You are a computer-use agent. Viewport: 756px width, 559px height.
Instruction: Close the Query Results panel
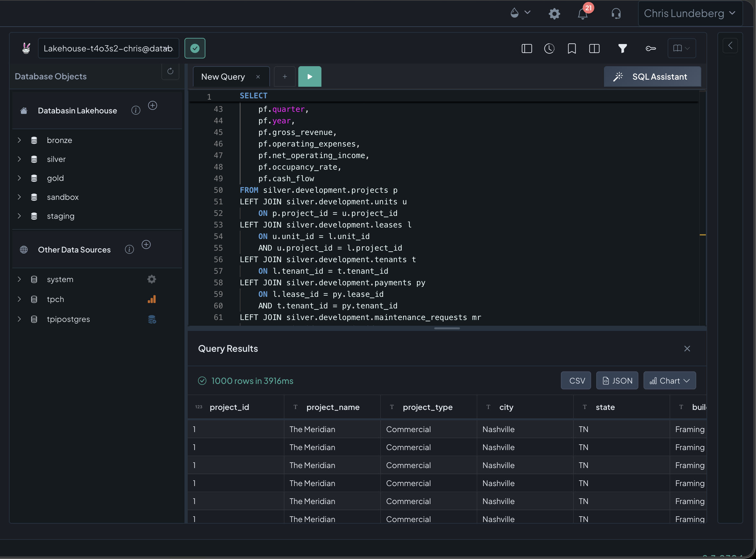coord(687,349)
